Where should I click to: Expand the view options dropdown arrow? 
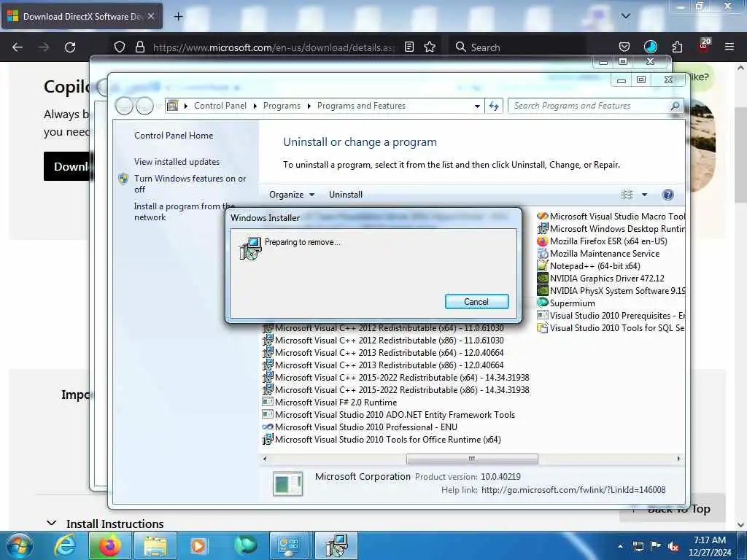pos(645,194)
